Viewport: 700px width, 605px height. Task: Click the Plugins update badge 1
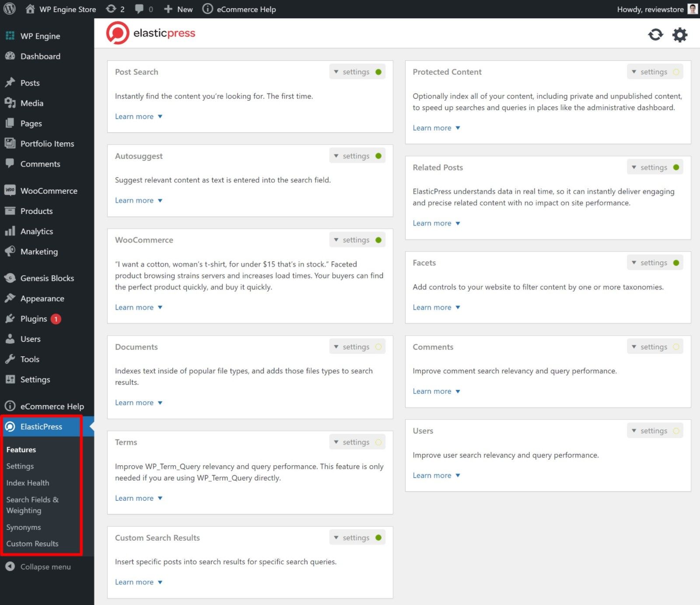pyautogui.click(x=56, y=319)
